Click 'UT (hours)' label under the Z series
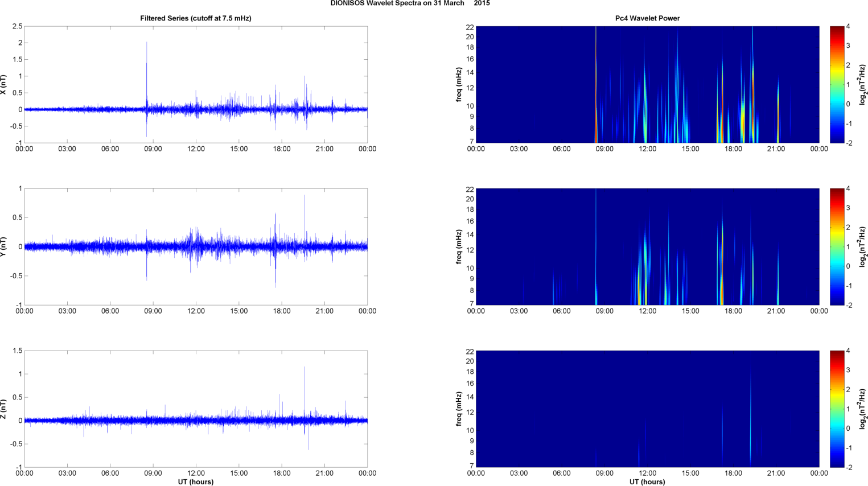The height and width of the screenshot is (486, 868). (x=196, y=482)
